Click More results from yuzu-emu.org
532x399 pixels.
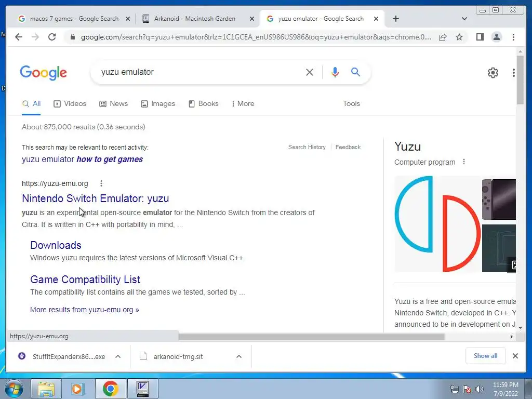[x=85, y=310]
